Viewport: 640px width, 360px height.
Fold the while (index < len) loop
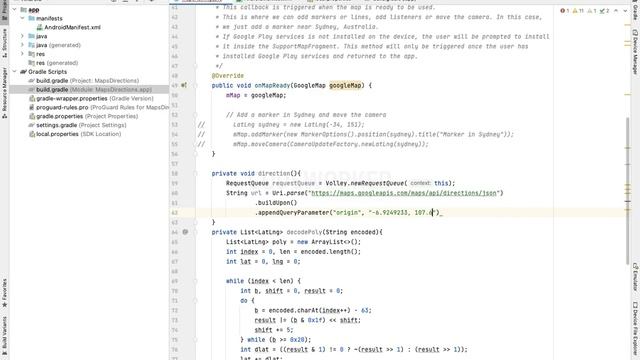196,281
